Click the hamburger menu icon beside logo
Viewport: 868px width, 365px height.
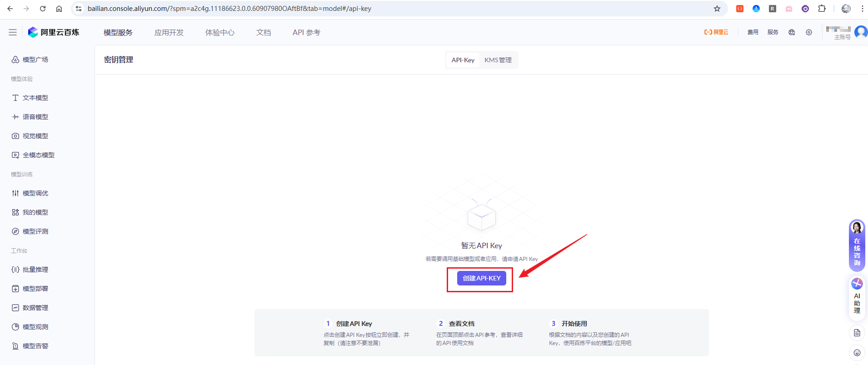point(13,32)
